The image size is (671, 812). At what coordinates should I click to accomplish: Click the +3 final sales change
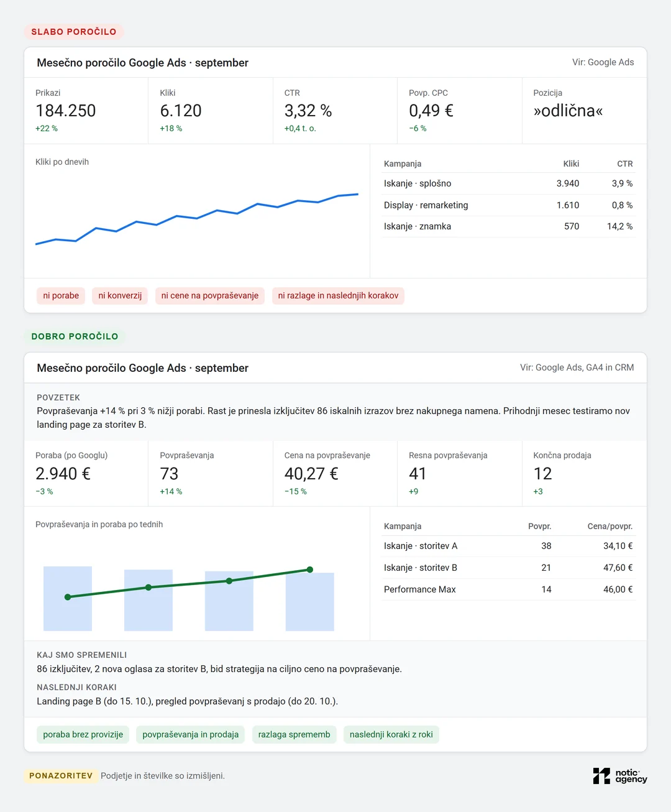538,492
